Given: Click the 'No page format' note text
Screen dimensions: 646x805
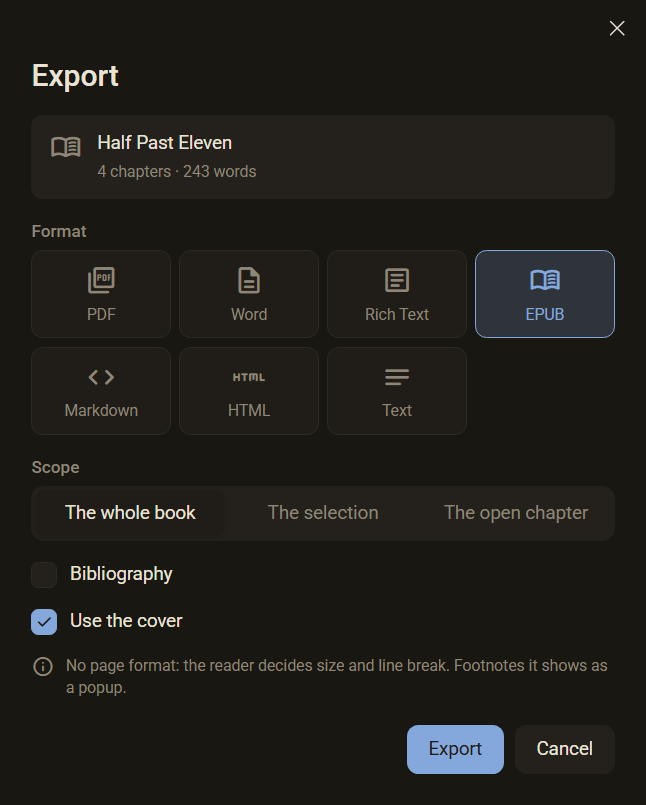Looking at the screenshot, I should 336,677.
